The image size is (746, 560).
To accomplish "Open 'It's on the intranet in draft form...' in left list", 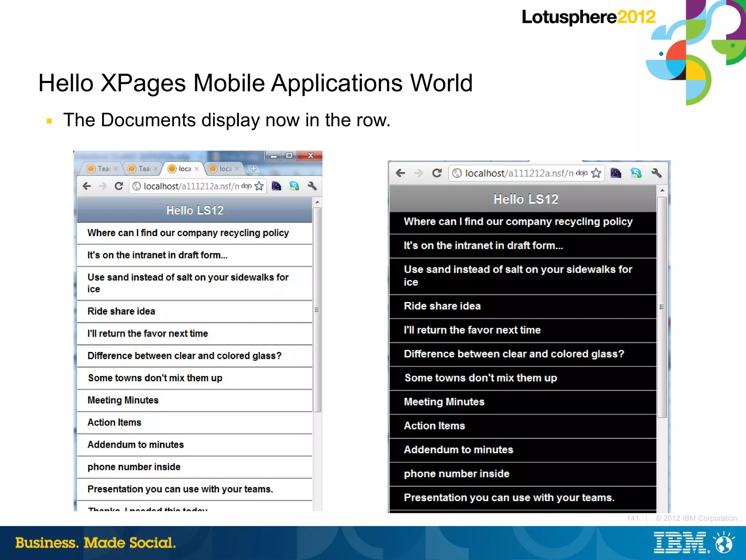I will [x=195, y=255].
